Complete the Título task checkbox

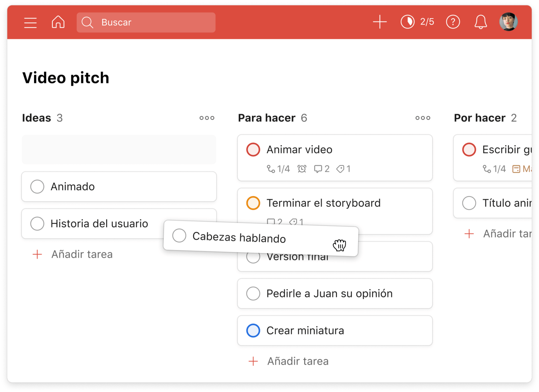tap(469, 203)
